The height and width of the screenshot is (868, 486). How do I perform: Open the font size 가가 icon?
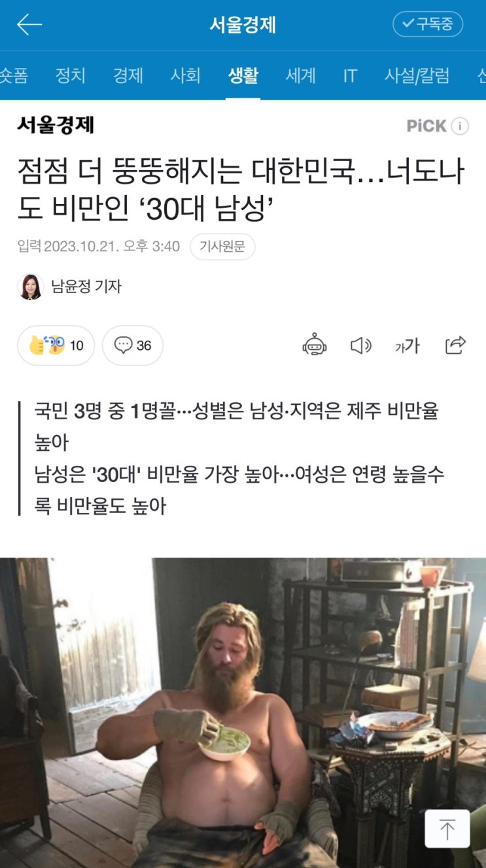click(x=408, y=345)
